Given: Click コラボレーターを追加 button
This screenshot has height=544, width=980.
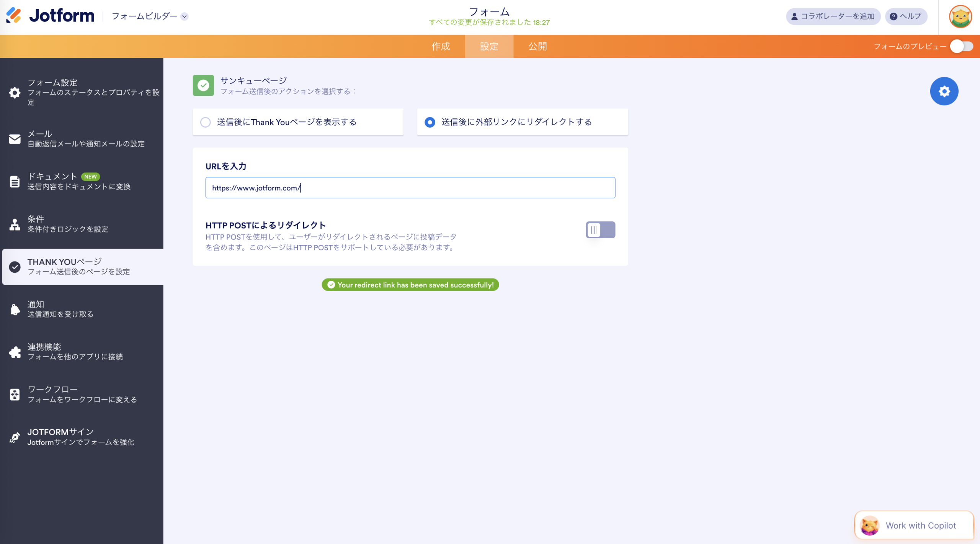Looking at the screenshot, I should click(833, 16).
